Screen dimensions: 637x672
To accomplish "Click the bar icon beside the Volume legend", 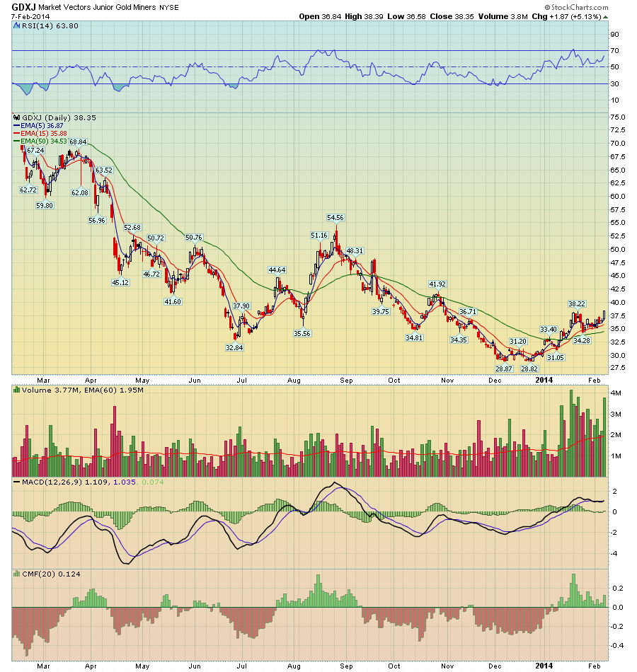I will coord(17,390).
